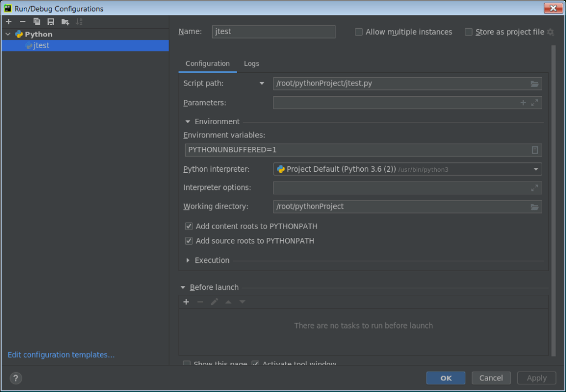The image size is (566, 392).
Task: Open the Python interpreter dropdown
Action: click(x=535, y=169)
